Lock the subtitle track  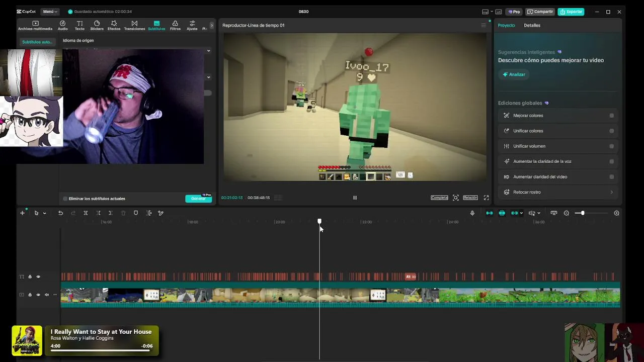(30, 277)
